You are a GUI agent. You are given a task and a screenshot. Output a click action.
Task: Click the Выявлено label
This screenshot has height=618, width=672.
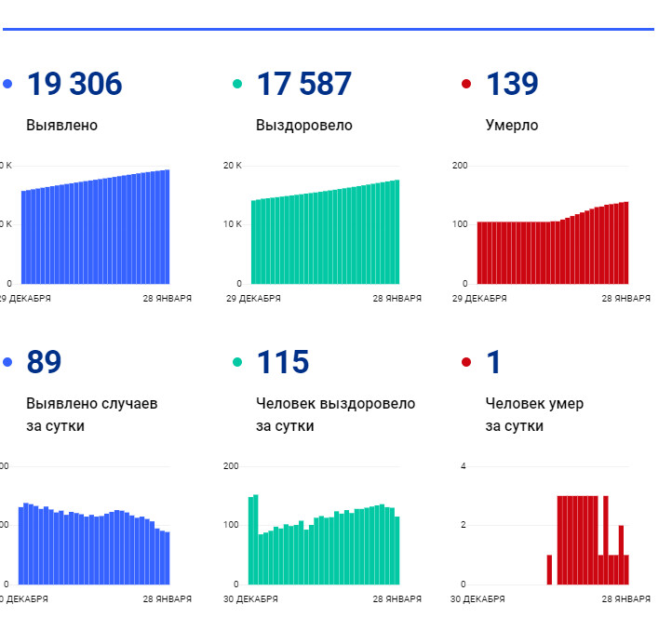click(61, 126)
